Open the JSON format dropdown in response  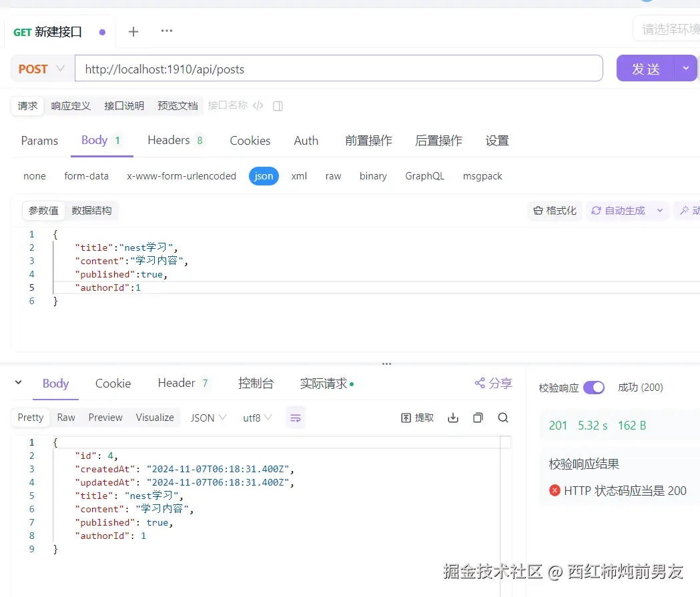click(208, 418)
